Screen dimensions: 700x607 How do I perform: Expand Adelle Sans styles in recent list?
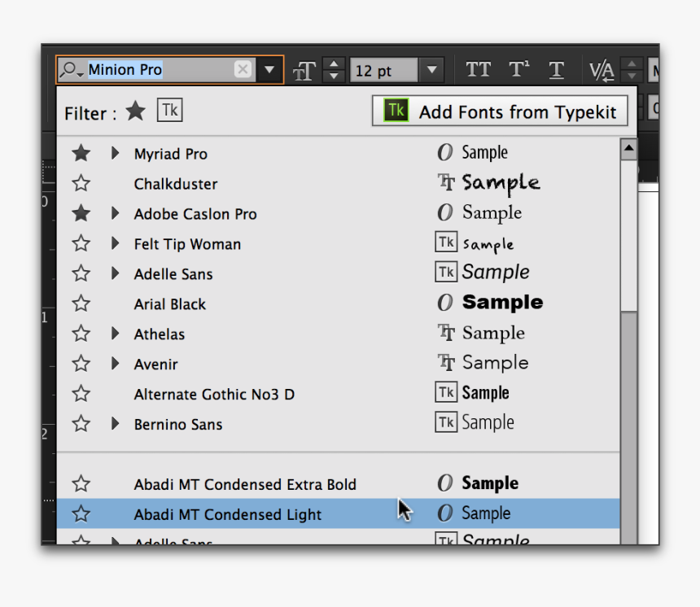[x=116, y=273]
